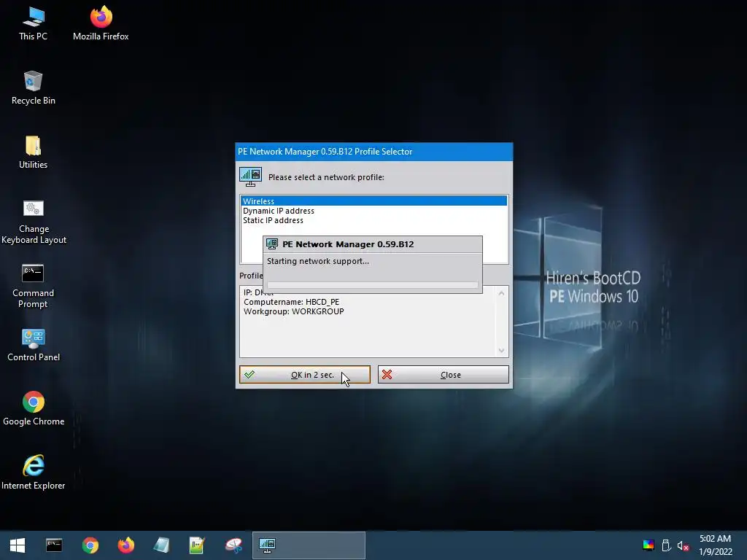Click Command Prompt icon in taskbar
Screen dimensions: 747x560
pos(54,545)
